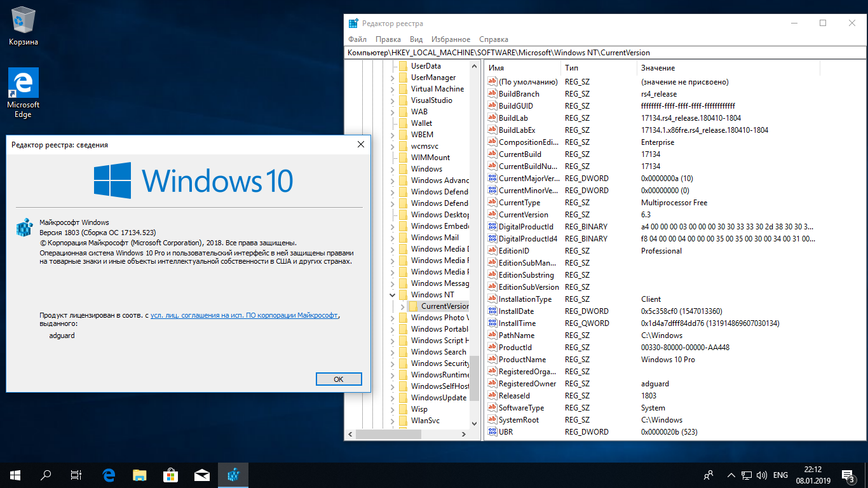Open the Избранное menu

click(451, 39)
